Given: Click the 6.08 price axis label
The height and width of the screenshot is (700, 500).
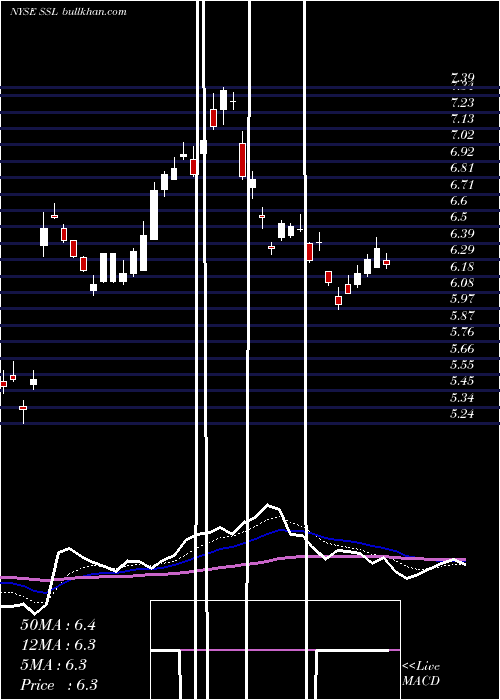Looking at the screenshot, I should tap(462, 283).
